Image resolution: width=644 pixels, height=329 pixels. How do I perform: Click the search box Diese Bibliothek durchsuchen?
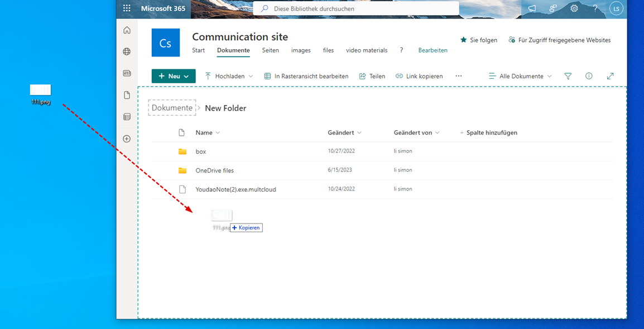pos(356,8)
